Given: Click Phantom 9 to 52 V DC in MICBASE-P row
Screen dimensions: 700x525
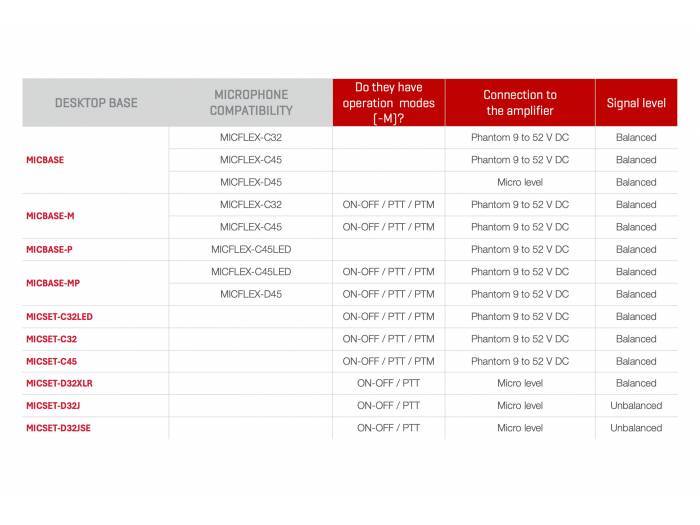Looking at the screenshot, I should (x=520, y=250).
